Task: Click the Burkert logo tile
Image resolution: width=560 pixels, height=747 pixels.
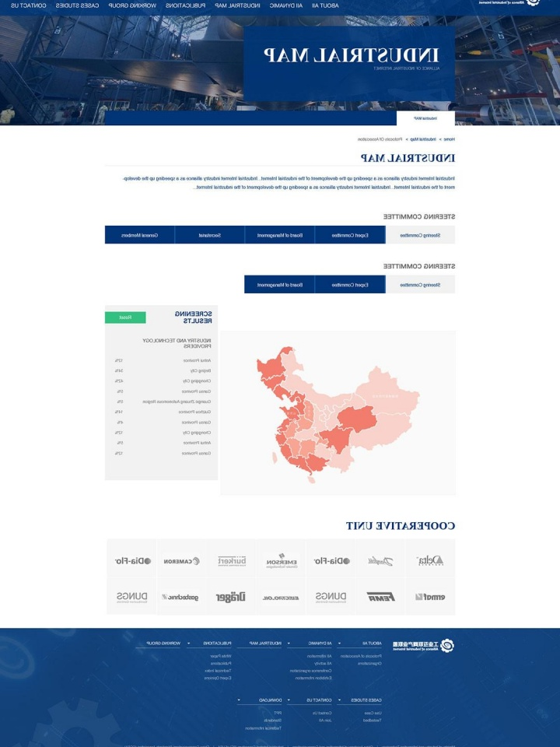Action: [x=232, y=561]
